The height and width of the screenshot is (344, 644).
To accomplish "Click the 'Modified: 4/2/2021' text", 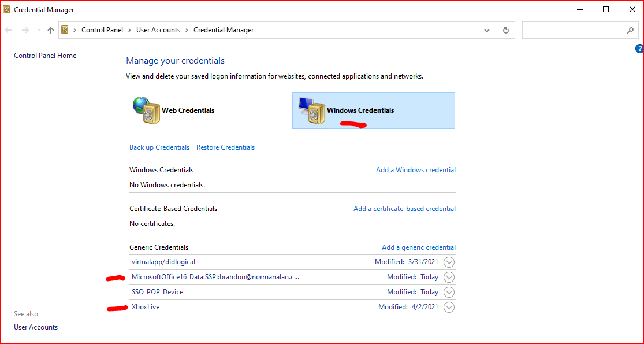I will pos(408,307).
